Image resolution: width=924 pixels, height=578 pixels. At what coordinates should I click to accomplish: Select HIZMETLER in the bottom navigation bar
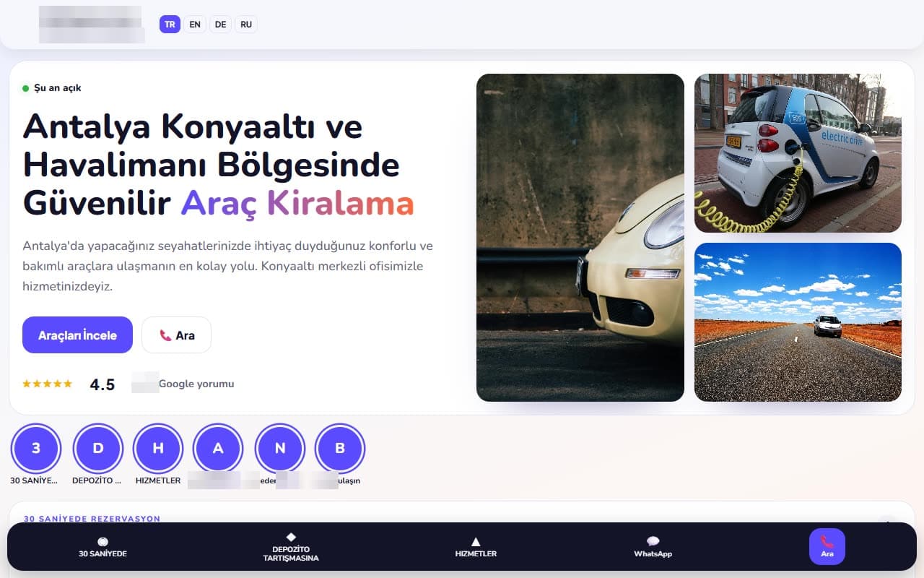click(476, 547)
